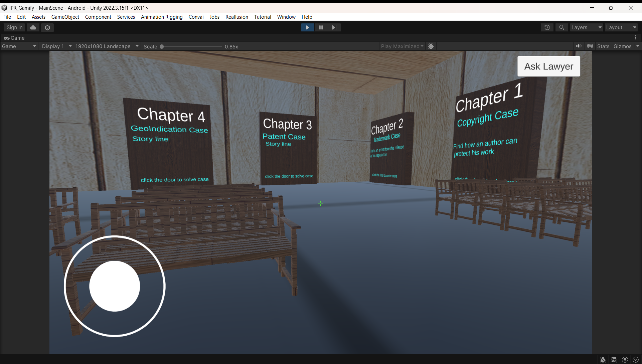The height and width of the screenshot is (364, 642).
Task: Click the global search magnifier icon
Action: tap(561, 27)
